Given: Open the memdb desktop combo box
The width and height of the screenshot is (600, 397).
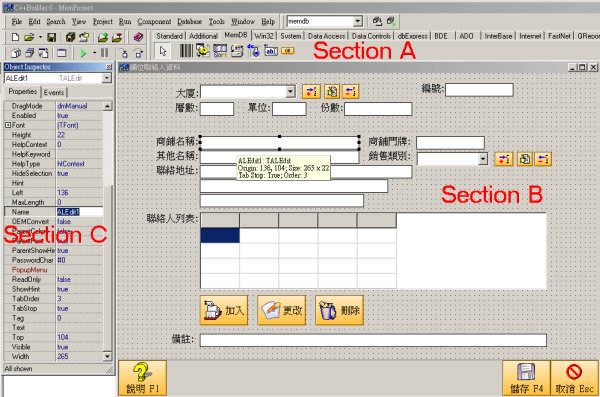Looking at the screenshot, I should pos(358,21).
